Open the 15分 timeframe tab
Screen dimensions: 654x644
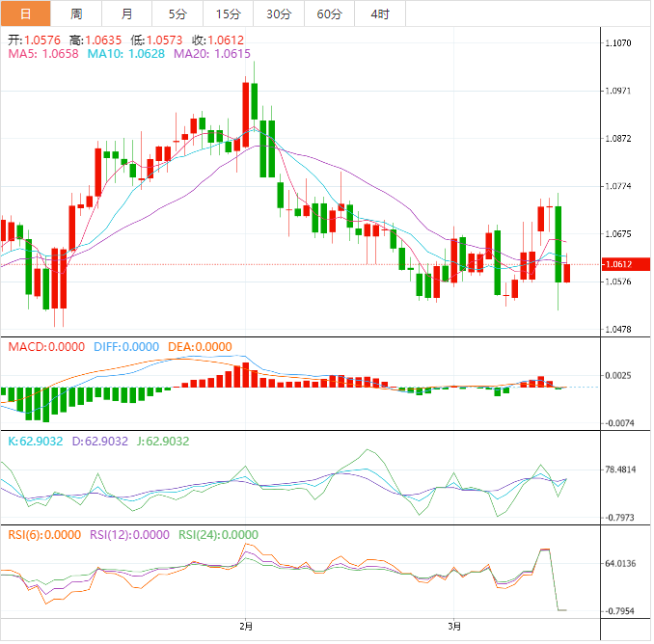point(228,13)
